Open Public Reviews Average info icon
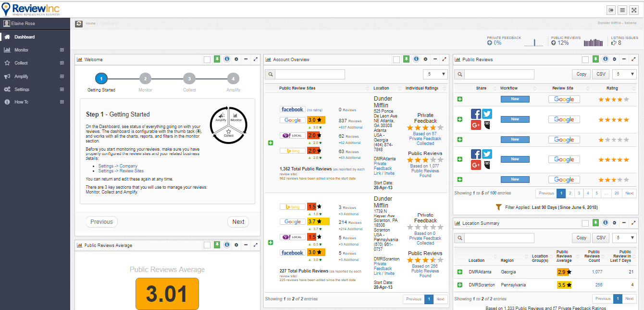The height and width of the screenshot is (310, 644). (226, 245)
